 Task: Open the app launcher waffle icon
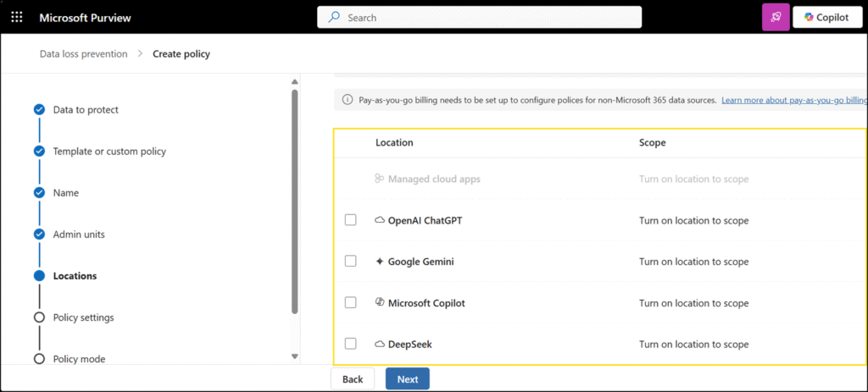[17, 17]
